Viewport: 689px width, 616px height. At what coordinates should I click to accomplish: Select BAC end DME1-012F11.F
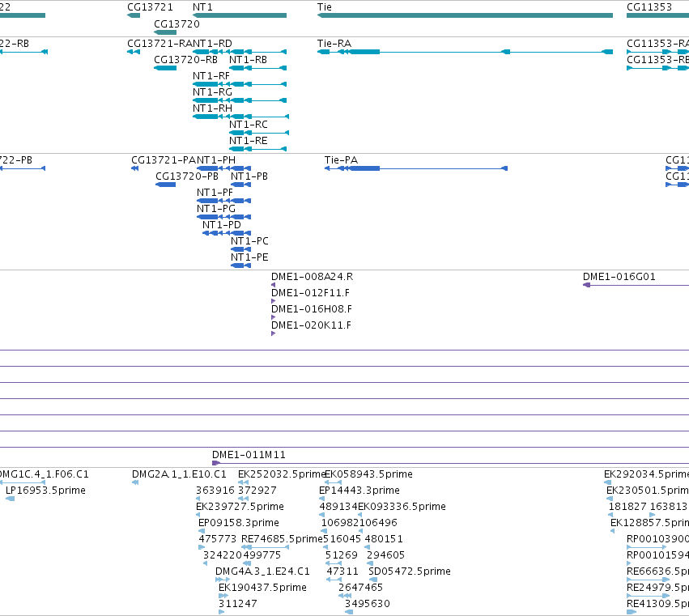(274, 301)
